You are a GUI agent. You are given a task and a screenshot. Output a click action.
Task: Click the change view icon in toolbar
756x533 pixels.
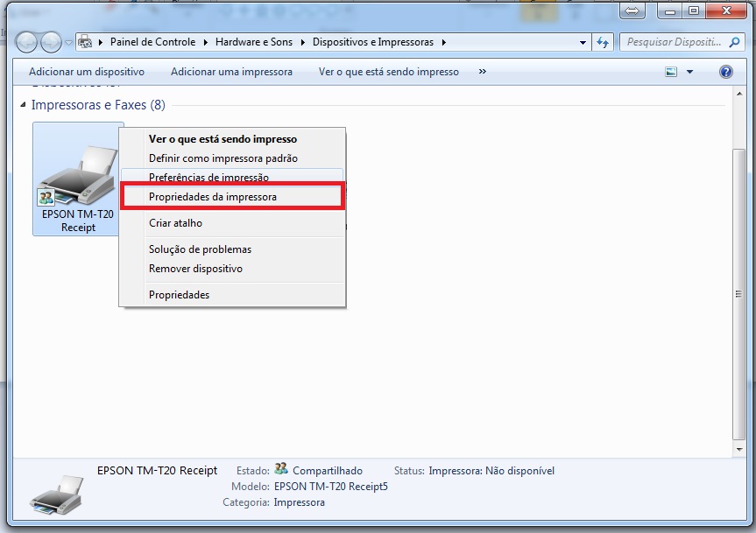point(671,72)
